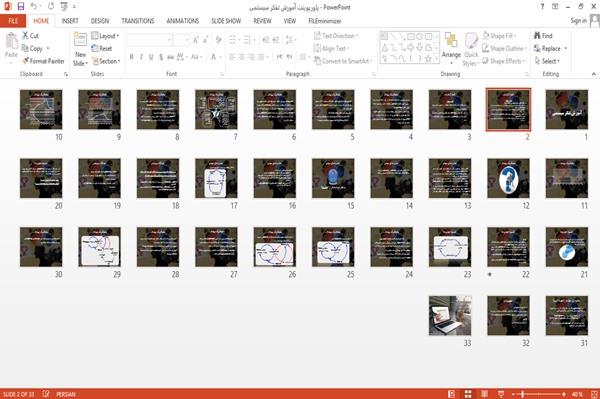The height and width of the screenshot is (399, 600).
Task: Switch to the ANIMATIONS tab
Action: tap(183, 21)
